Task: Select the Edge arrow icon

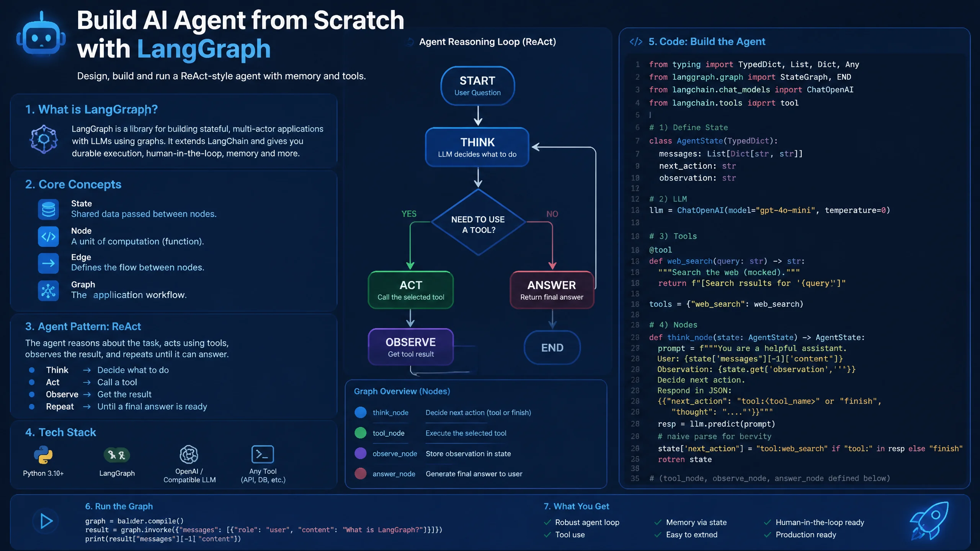Action: 48,263
